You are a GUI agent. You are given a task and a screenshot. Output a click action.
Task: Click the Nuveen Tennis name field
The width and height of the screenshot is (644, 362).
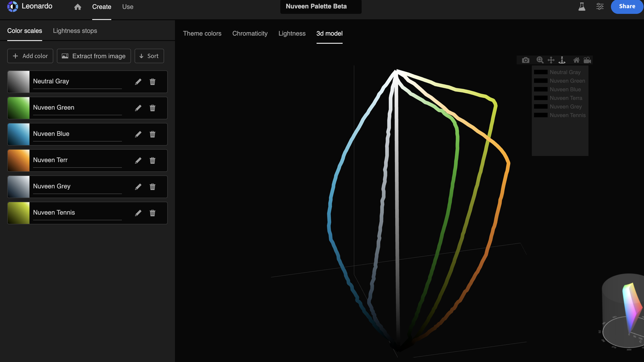click(x=77, y=213)
